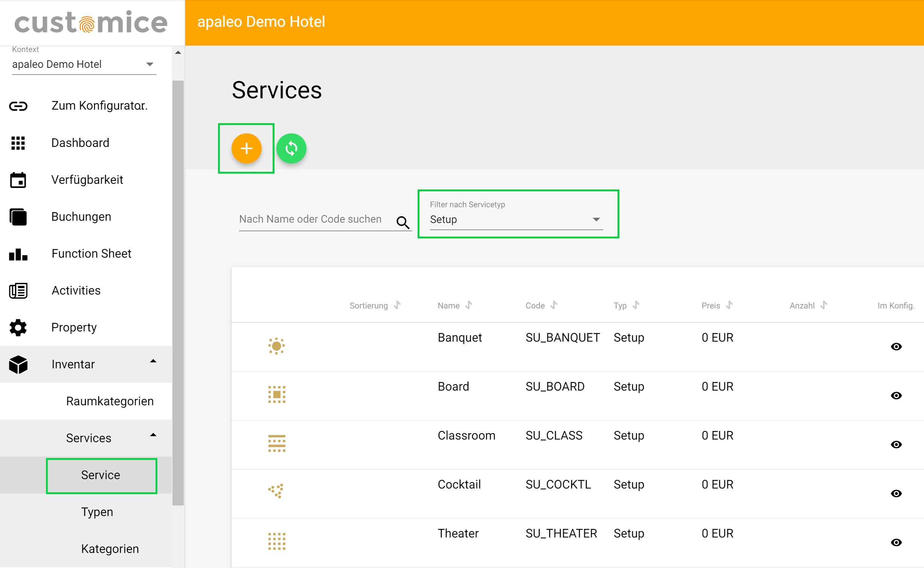Click the Buchungen stacked pages icon

coord(18,217)
